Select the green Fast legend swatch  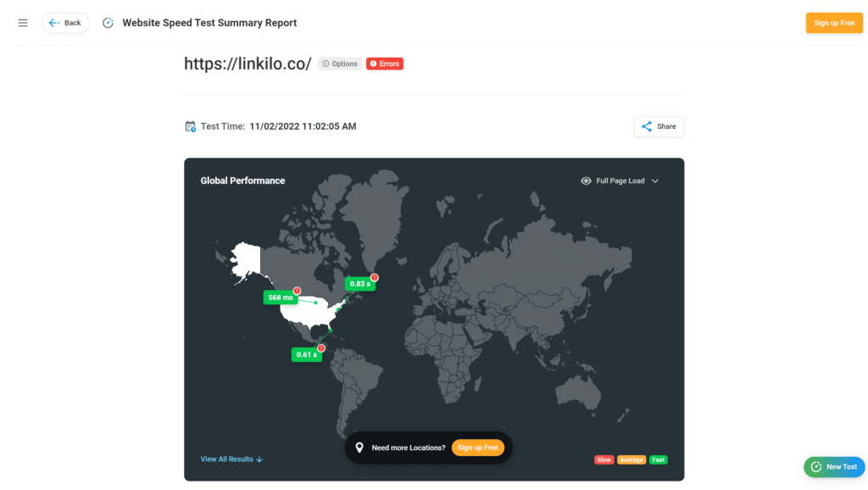(x=658, y=459)
